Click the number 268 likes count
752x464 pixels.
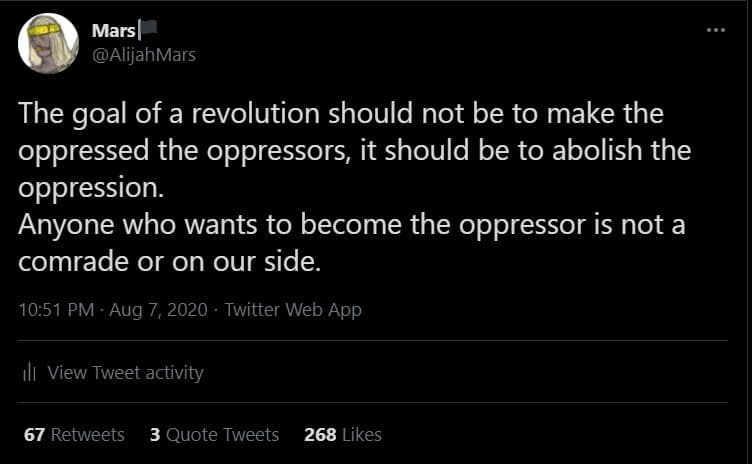click(319, 434)
